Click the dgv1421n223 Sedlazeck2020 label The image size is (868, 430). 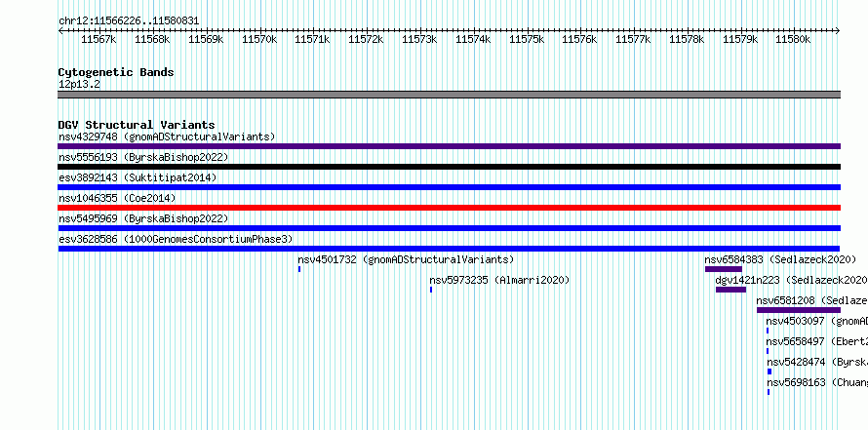point(792,280)
